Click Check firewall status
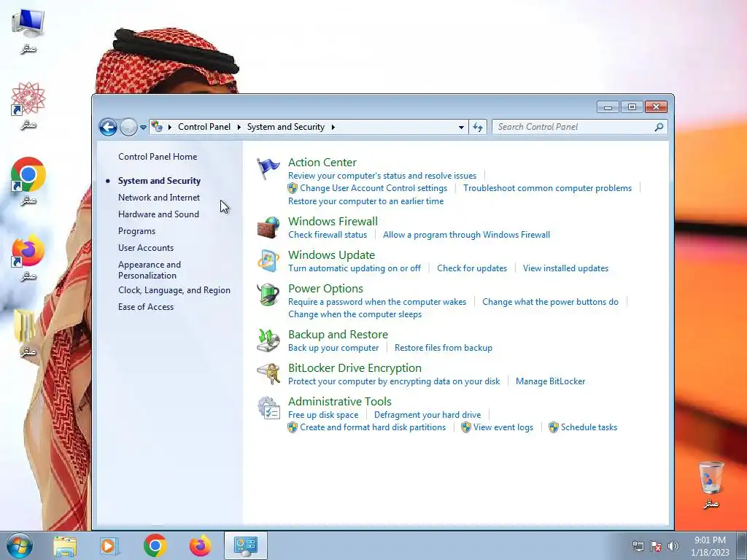 pyautogui.click(x=328, y=235)
